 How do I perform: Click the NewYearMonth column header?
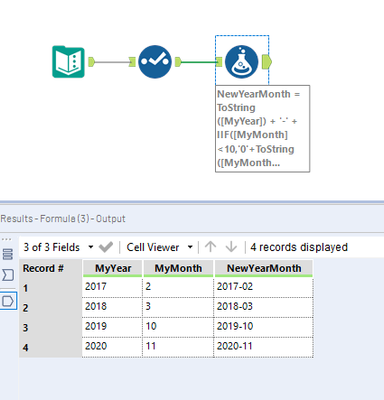tap(264, 268)
